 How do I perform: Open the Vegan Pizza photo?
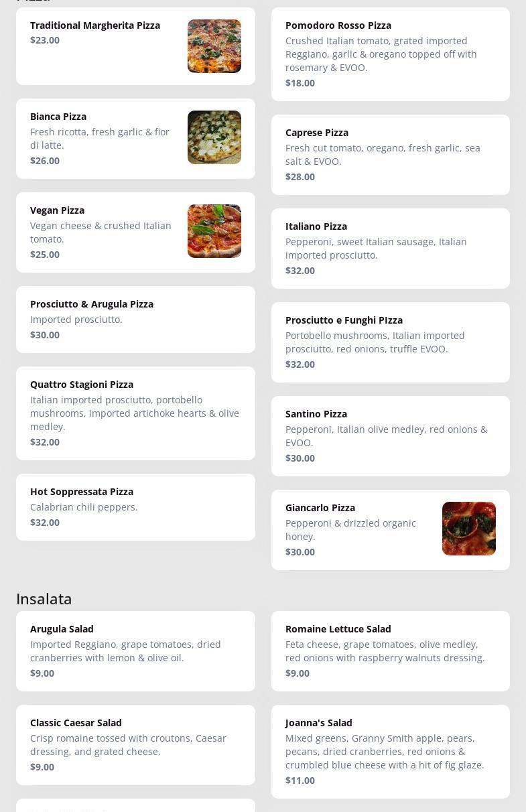(214, 231)
